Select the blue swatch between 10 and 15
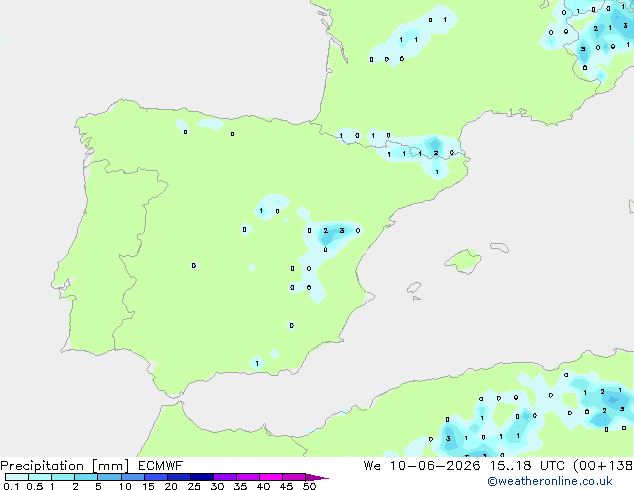634x490 pixels. click(x=132, y=477)
